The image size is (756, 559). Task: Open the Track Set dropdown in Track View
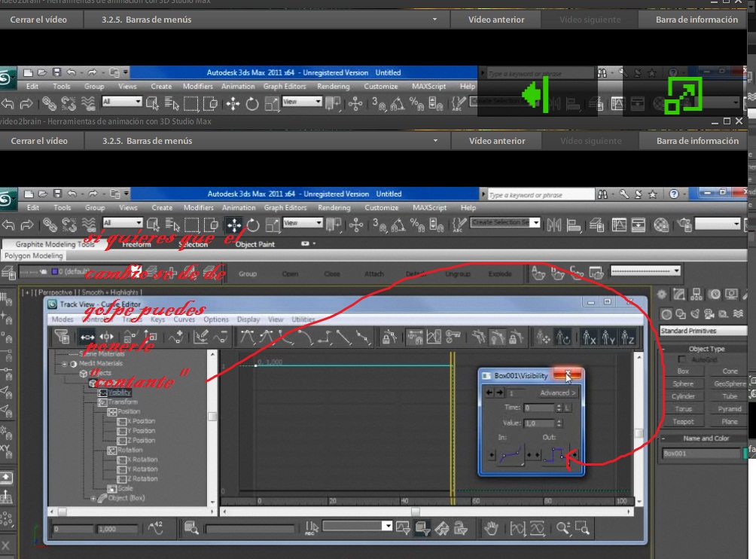pos(357,526)
